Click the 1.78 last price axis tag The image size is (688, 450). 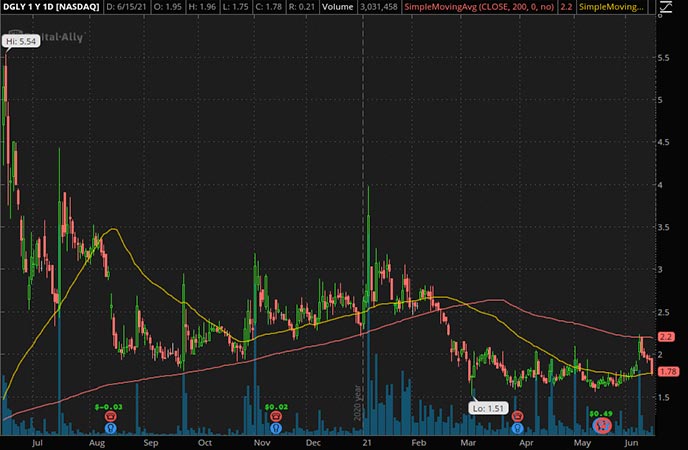coord(668,371)
